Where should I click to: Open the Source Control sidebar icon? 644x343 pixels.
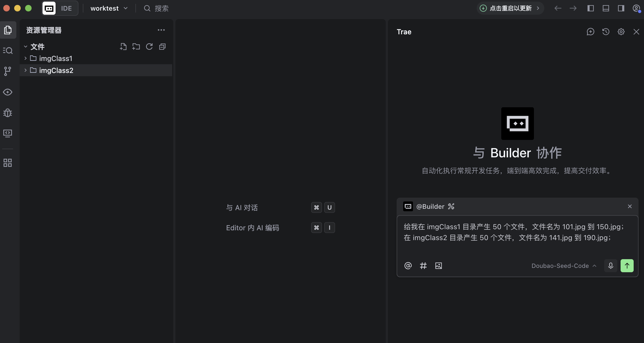[x=8, y=71]
